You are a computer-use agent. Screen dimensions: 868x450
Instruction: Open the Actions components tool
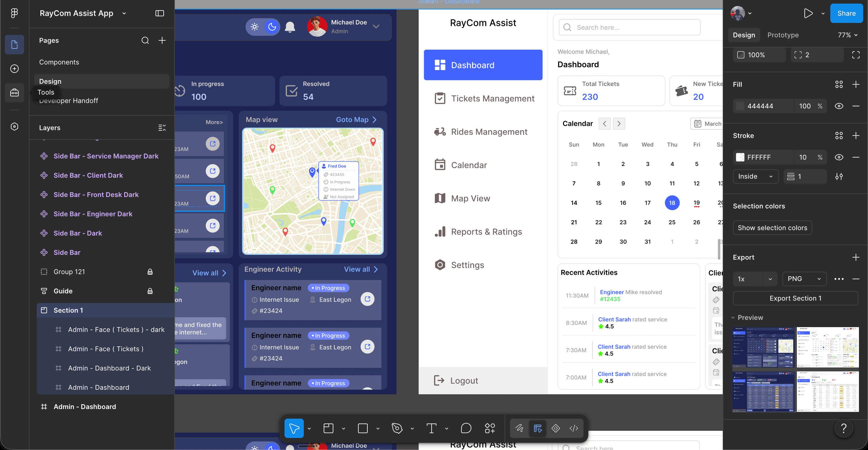pyautogui.click(x=489, y=428)
